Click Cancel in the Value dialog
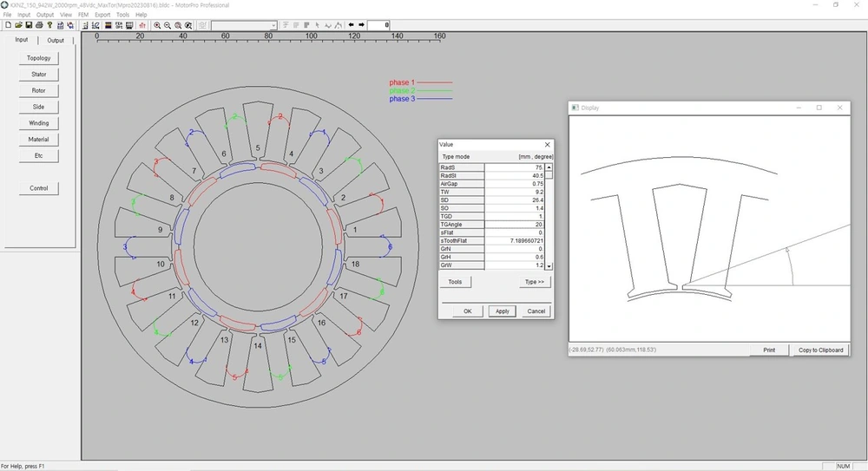 [x=536, y=311]
